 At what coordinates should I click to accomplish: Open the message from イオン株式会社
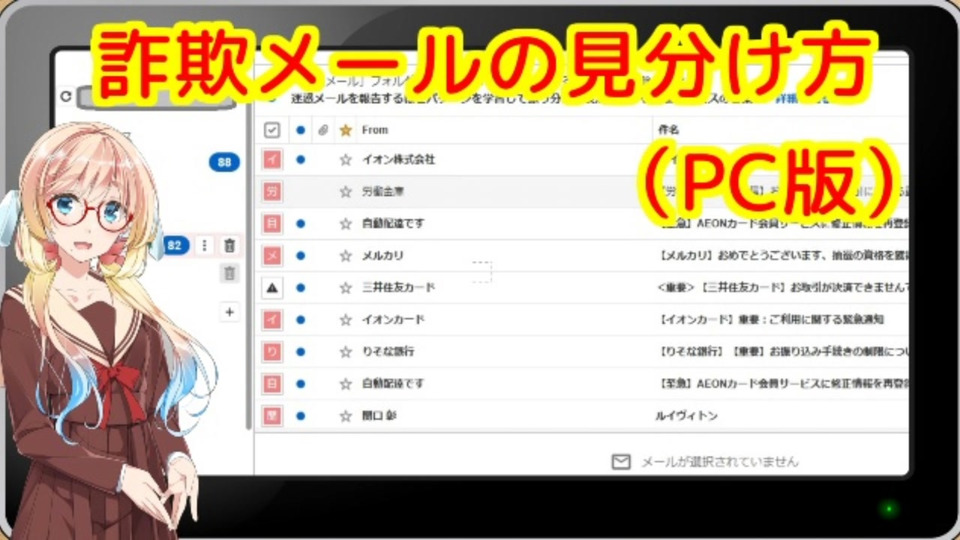click(398, 160)
